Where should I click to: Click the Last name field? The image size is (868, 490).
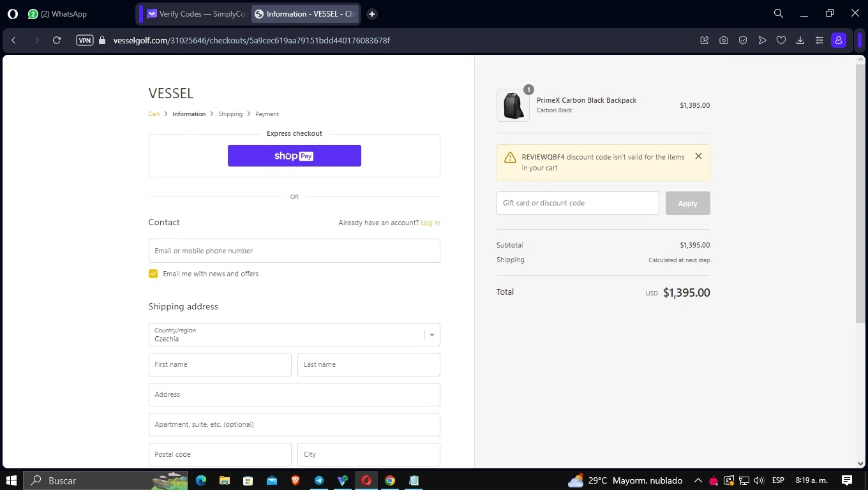369,365
